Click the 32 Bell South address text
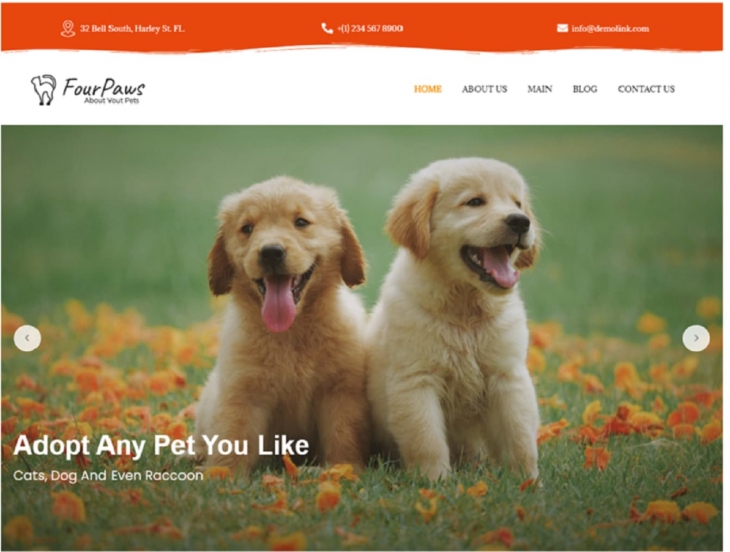 (132, 28)
